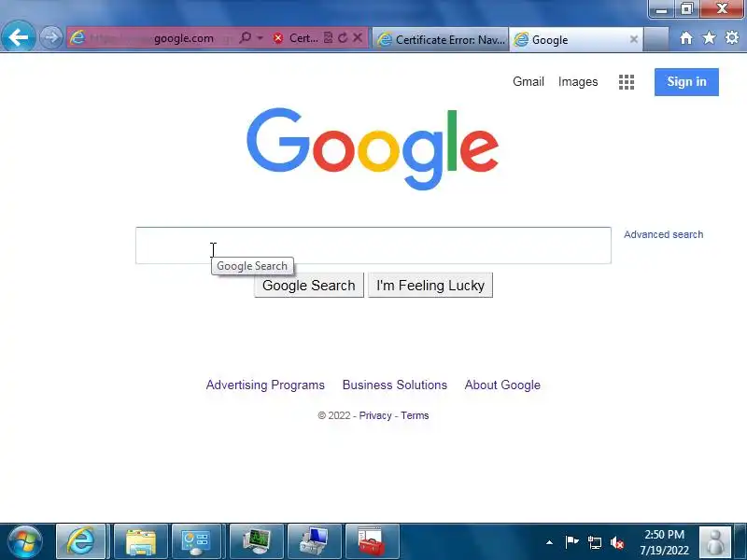Screen dimensions: 747x560
Task: Open the green-screen monitor taskbar icon
Action: click(256, 541)
